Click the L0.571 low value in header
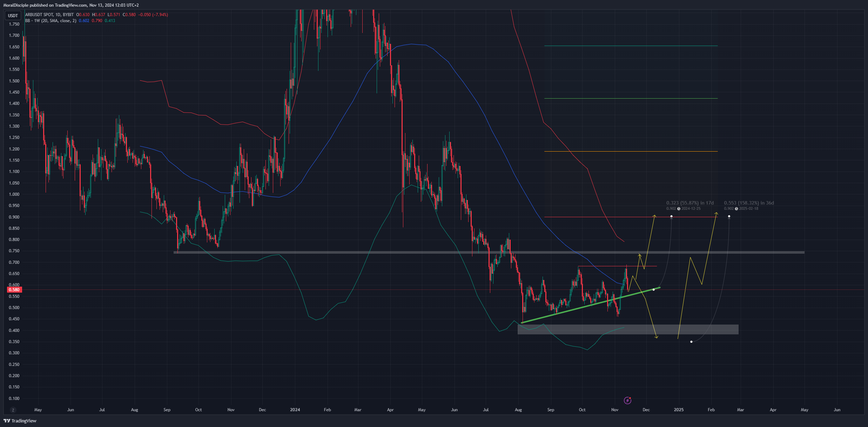 click(x=114, y=15)
